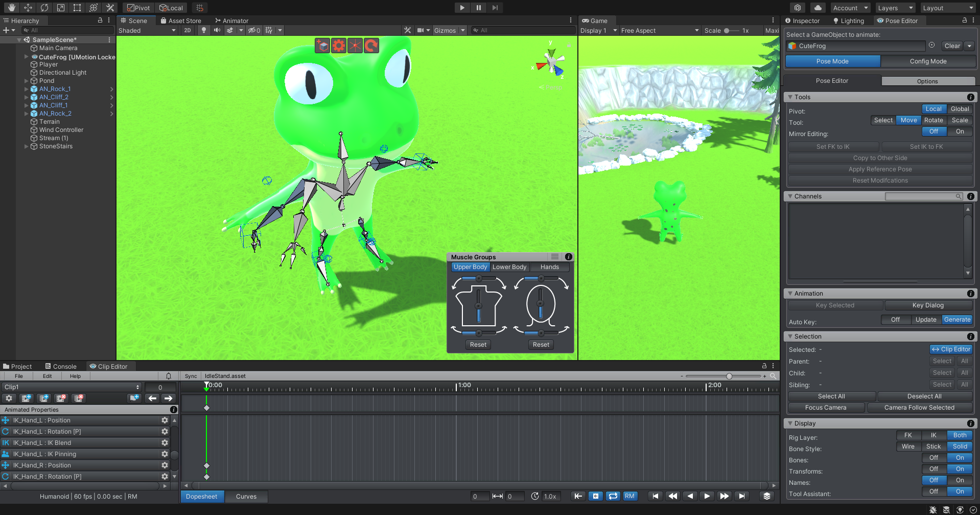Switch to Config Mode
980x515 pixels.
click(928, 61)
